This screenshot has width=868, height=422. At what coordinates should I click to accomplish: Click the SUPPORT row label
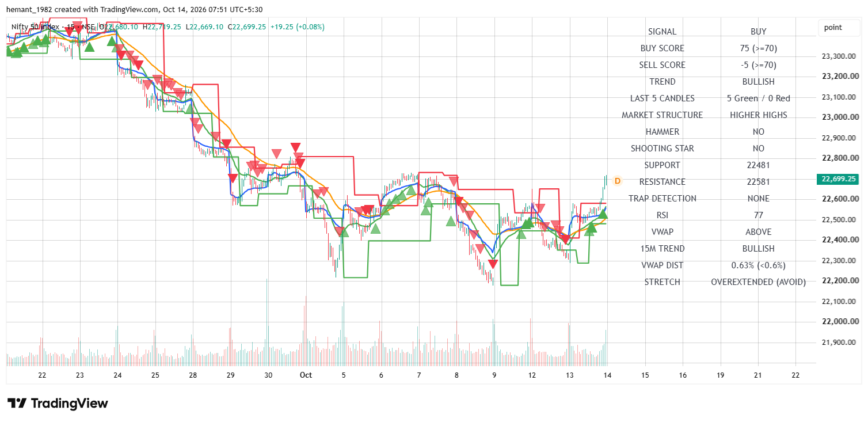click(x=662, y=165)
